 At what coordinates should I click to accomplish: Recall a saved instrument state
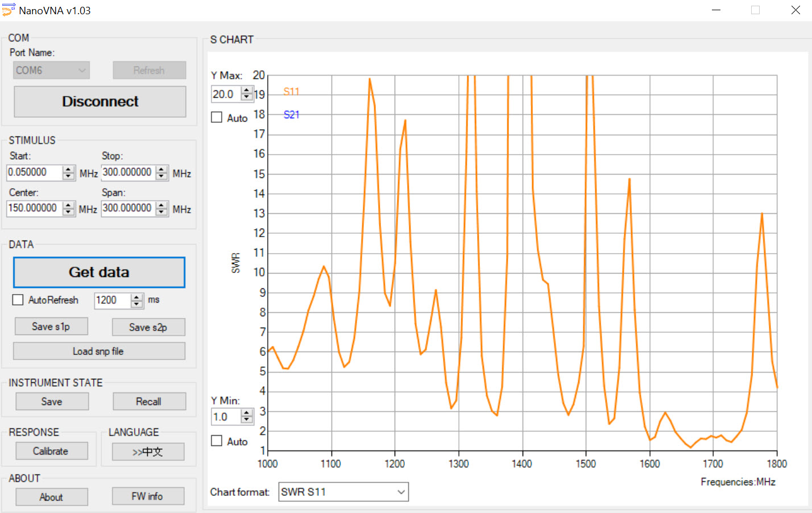pyautogui.click(x=149, y=401)
